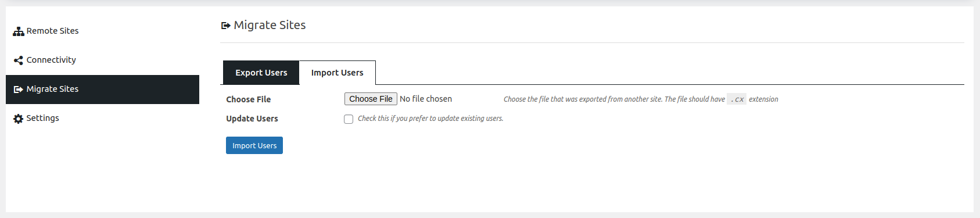
Task: Select the Migrate Sites sidebar label
Action: (52, 89)
